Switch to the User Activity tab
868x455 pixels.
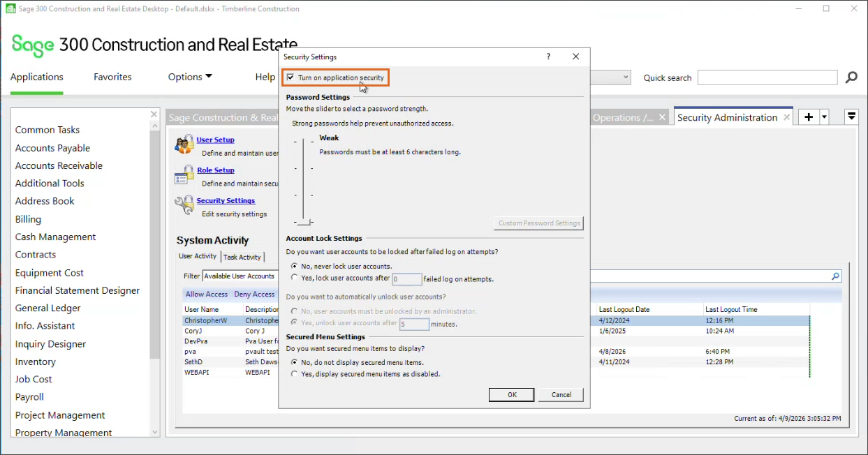click(198, 256)
